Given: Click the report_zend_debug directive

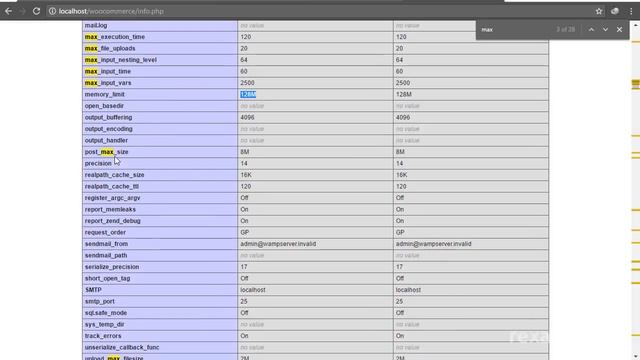Looking at the screenshot, I should click(x=113, y=220).
